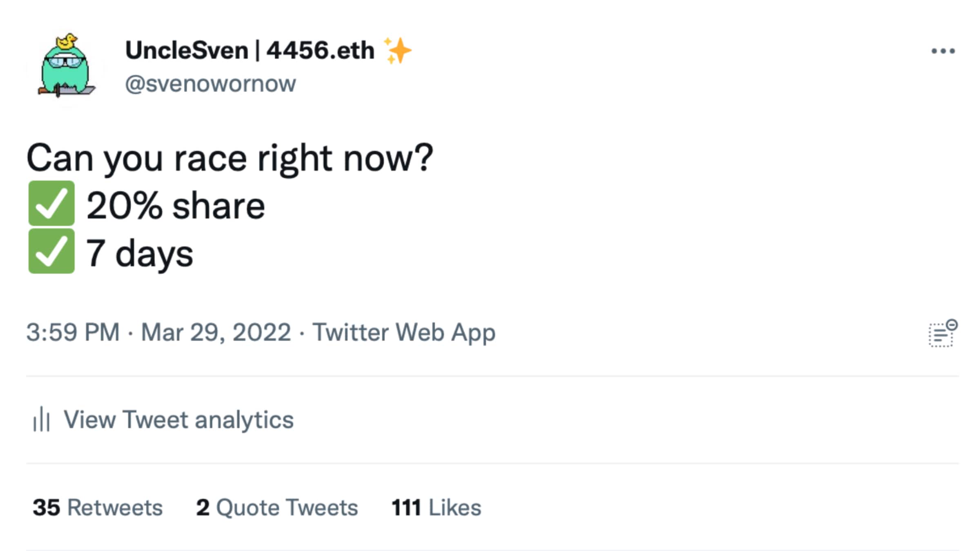980x551 pixels.
Task: Click the green checkmark beside 20% share
Action: [x=51, y=203]
